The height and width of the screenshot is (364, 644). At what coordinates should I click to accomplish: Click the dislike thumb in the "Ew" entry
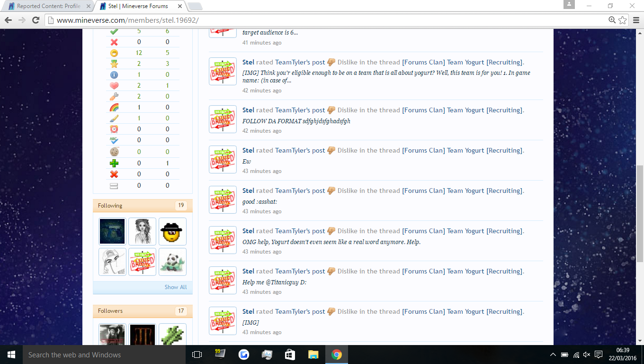(331, 150)
